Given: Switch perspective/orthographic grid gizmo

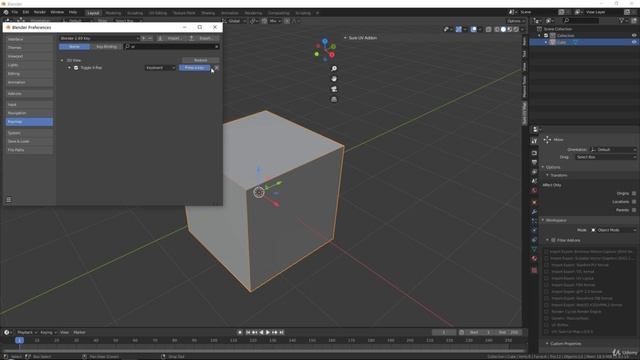Looking at the screenshot, I should pos(334,99).
